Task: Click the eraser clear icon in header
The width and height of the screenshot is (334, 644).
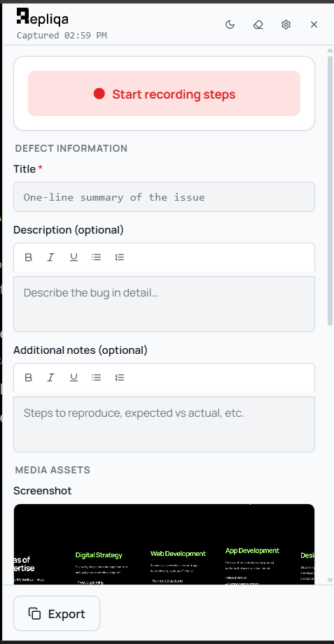Action: pyautogui.click(x=258, y=24)
